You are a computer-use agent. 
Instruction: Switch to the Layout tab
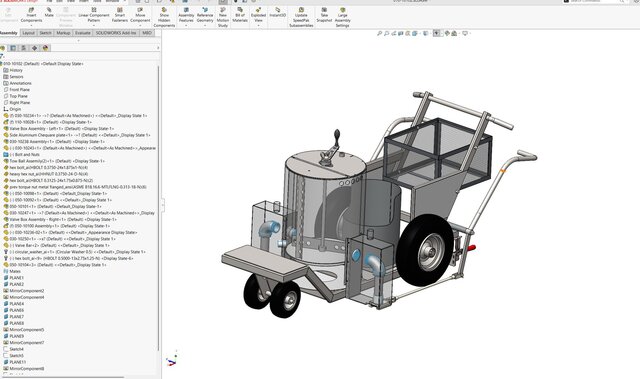(29, 33)
